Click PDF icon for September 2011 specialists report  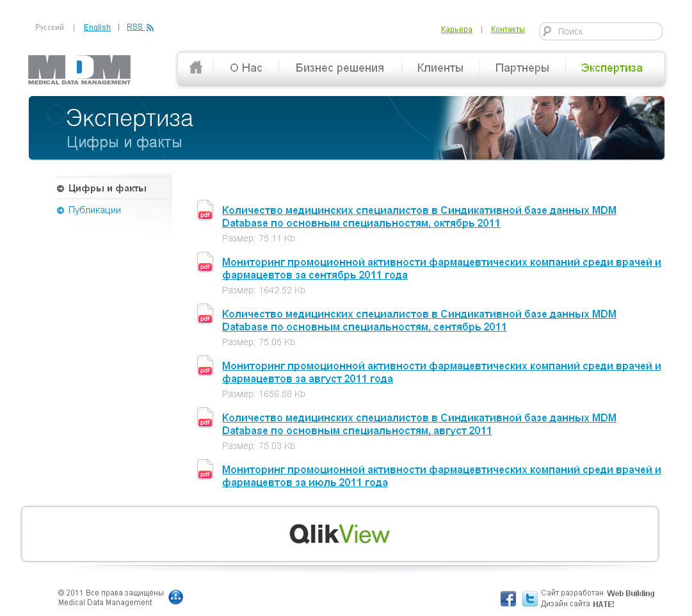point(205,314)
